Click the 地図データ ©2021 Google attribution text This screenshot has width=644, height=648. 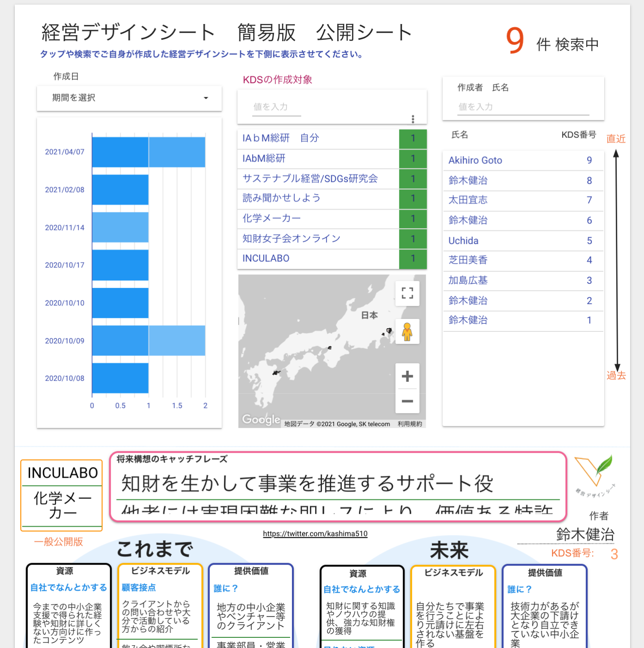coord(337,424)
